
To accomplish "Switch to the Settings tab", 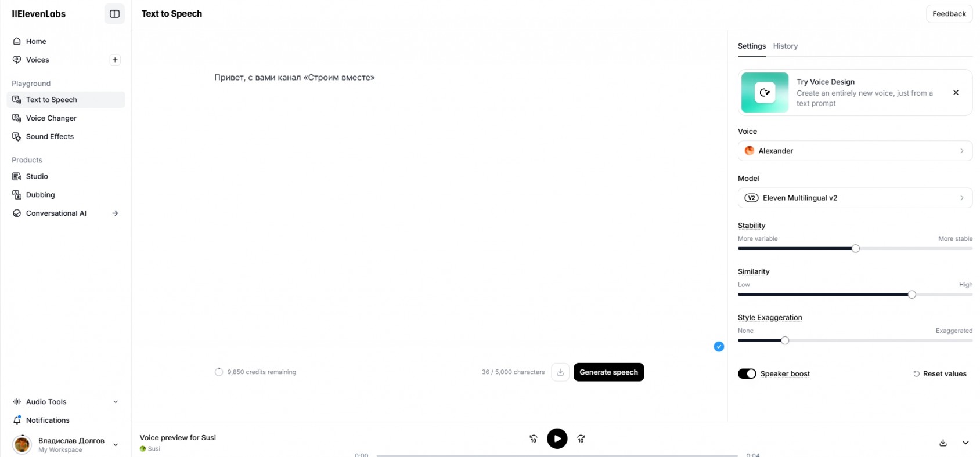I will [752, 46].
